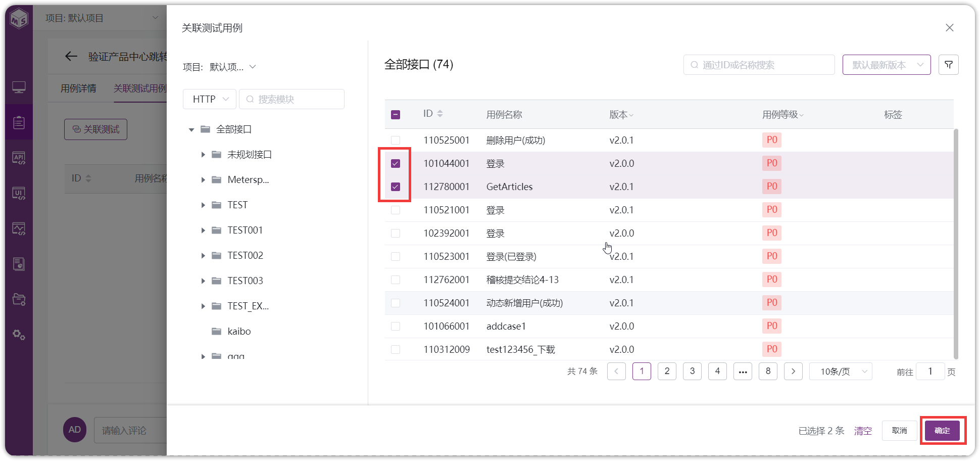Check the addcase1 row checkbox
The image size is (980, 461).
(396, 326)
